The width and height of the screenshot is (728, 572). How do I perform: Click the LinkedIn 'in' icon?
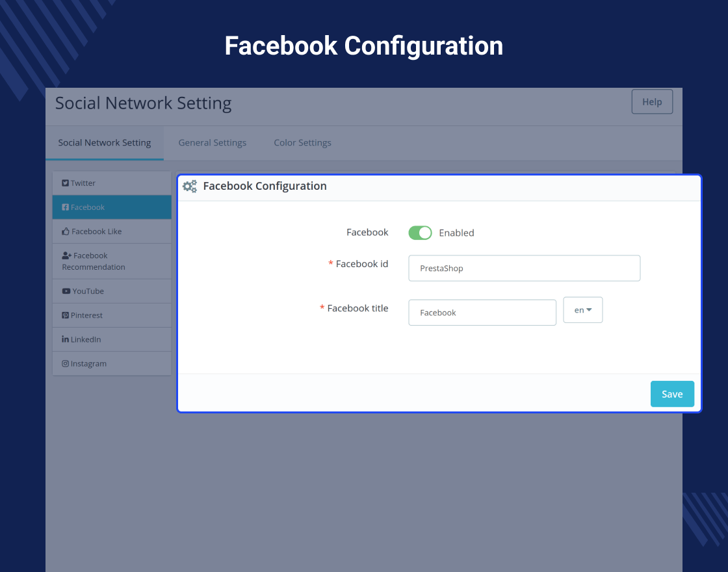pos(66,339)
